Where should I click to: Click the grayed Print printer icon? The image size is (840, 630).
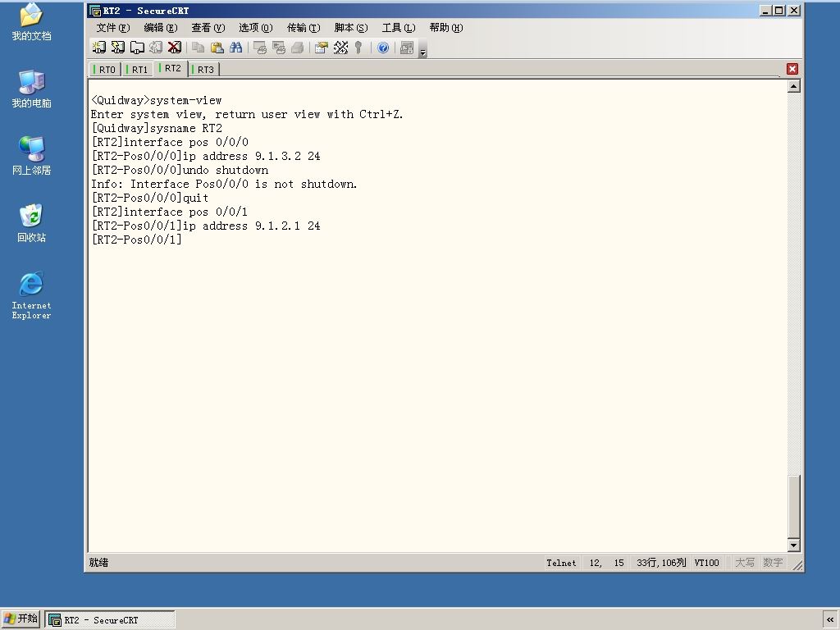tap(297, 48)
